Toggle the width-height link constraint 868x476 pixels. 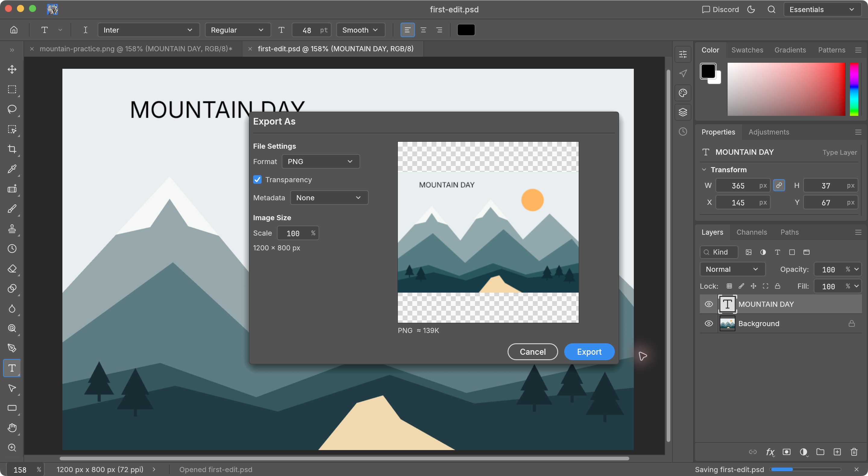tap(779, 186)
